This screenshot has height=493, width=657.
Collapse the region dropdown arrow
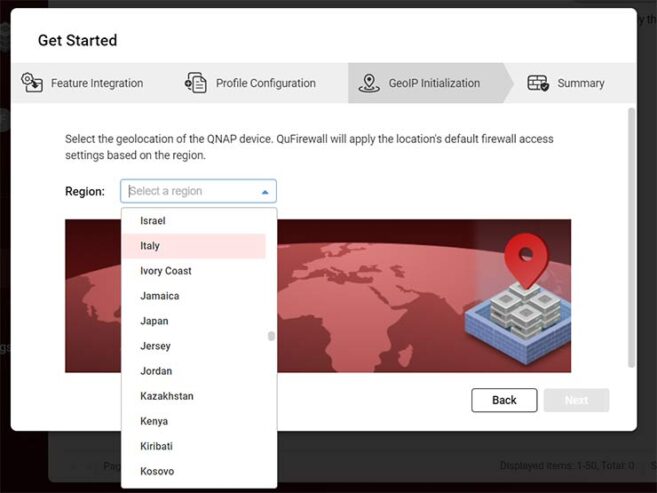(265, 192)
